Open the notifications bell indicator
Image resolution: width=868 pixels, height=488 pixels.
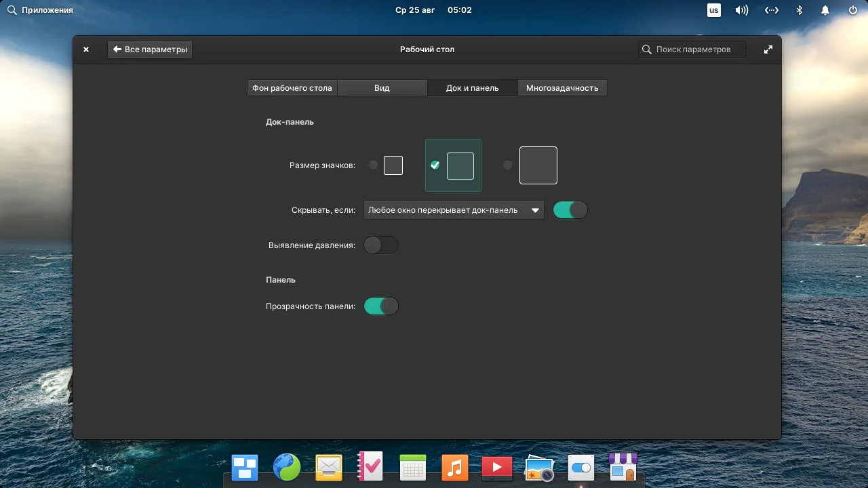(825, 9)
